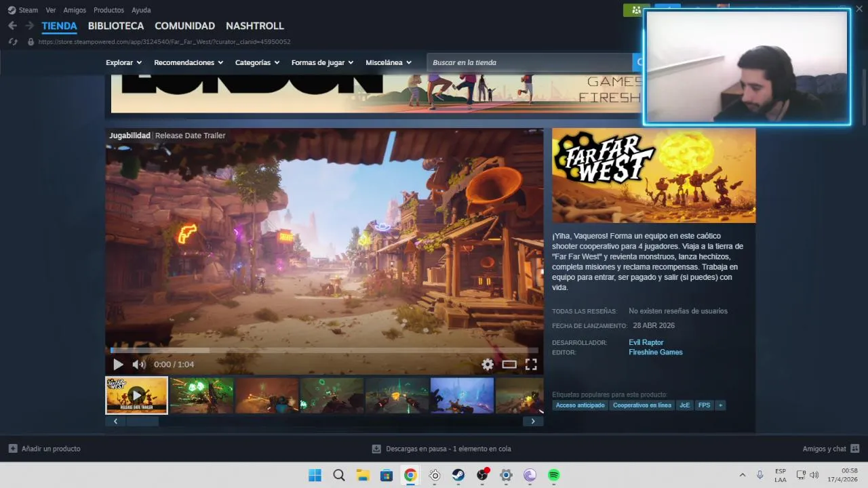Open video settings gear in player
Image resolution: width=868 pixels, height=488 pixels.
point(488,365)
